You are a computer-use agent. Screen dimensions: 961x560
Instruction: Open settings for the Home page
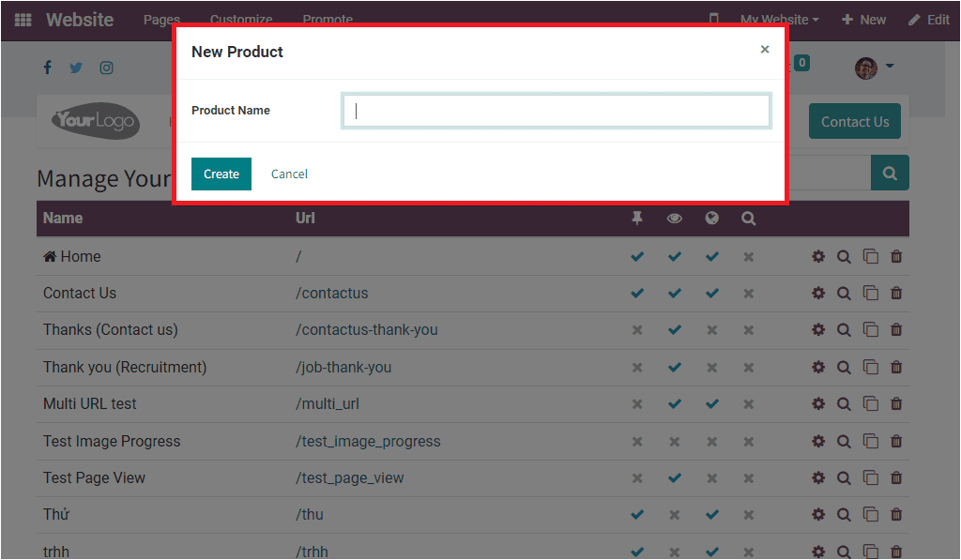tap(818, 256)
